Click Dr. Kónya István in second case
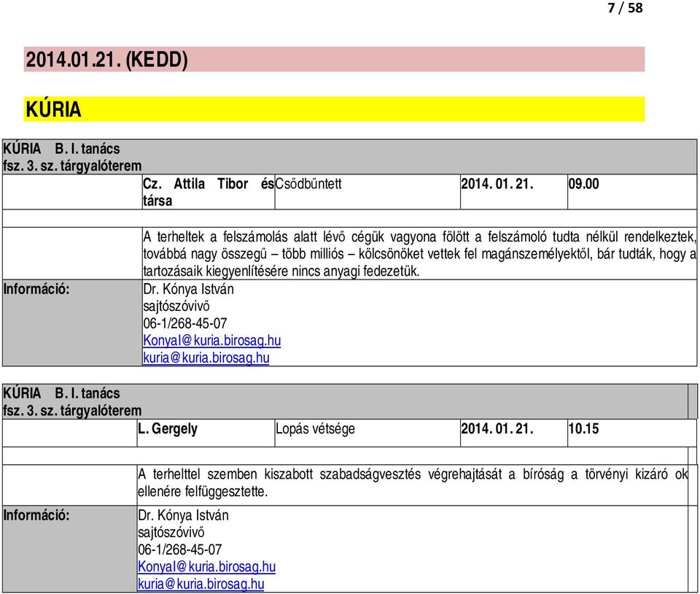Screen dimensions: 700x594 coord(183,515)
